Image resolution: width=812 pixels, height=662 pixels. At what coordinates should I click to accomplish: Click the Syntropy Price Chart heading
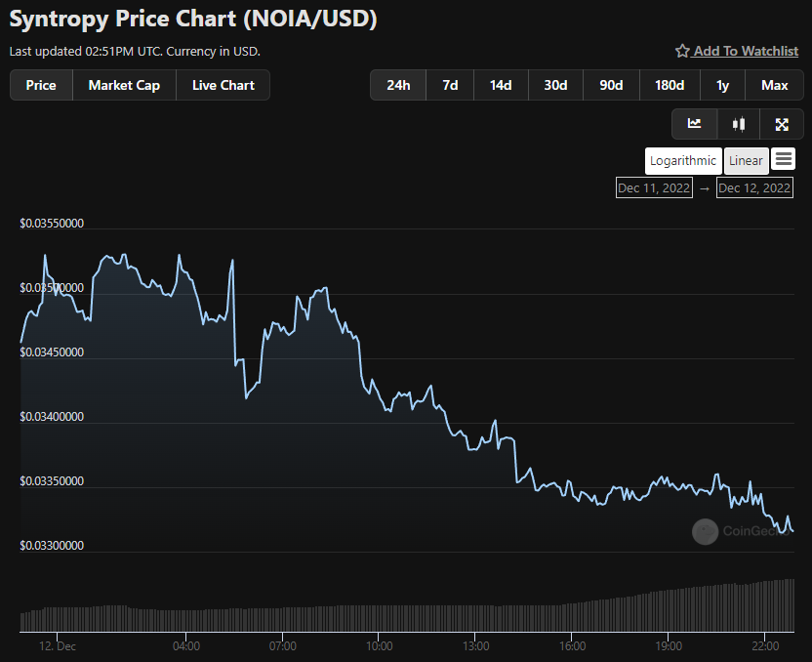coord(193,20)
